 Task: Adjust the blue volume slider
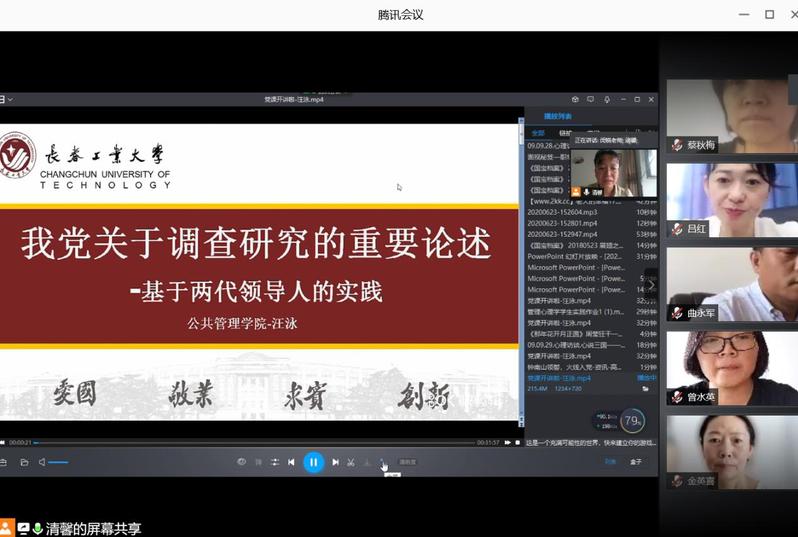pos(58,462)
